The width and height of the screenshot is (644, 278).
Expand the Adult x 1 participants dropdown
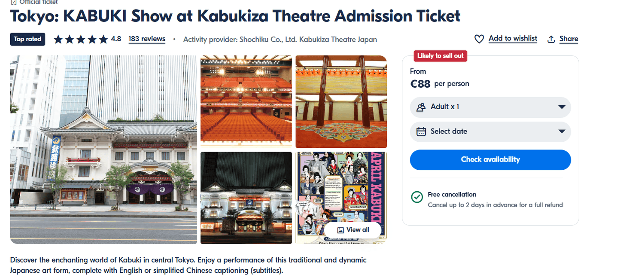click(490, 107)
